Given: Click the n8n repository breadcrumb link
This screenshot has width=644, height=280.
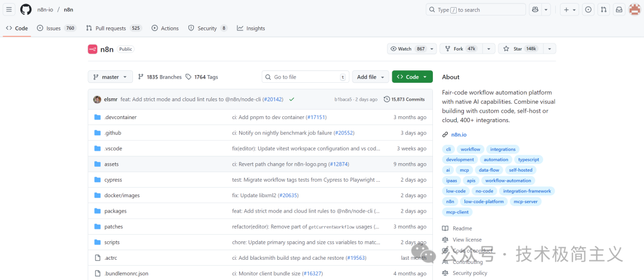Looking at the screenshot, I should (68, 10).
